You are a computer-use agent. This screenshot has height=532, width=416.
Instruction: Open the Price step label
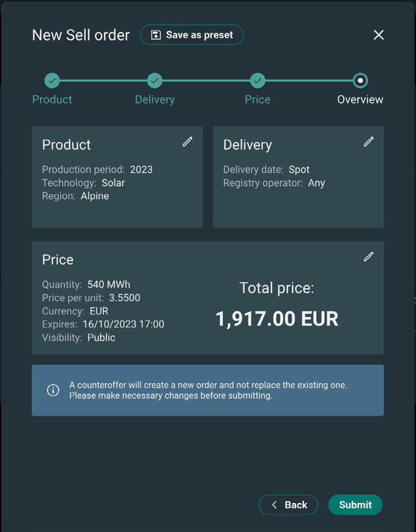pos(258,100)
